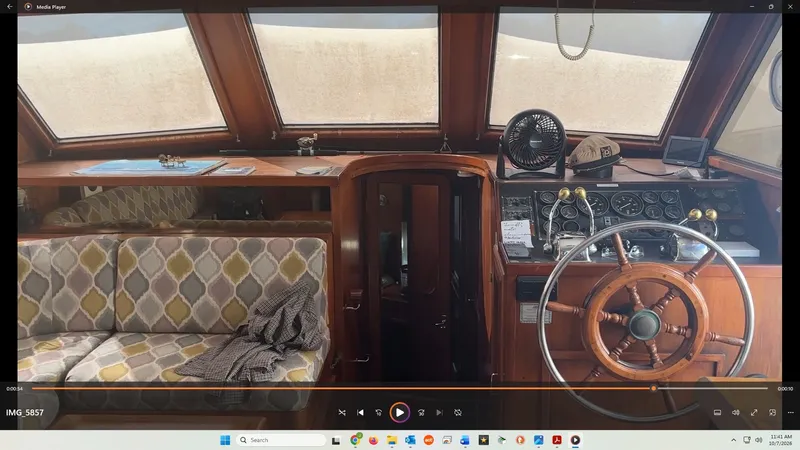
Task: Switch video to full screen
Action: point(754,412)
